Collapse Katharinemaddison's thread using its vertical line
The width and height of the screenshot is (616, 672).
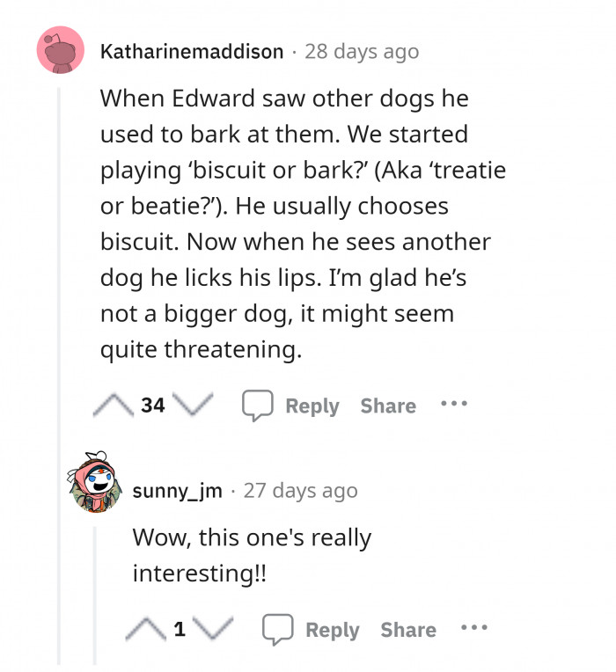coord(60,352)
